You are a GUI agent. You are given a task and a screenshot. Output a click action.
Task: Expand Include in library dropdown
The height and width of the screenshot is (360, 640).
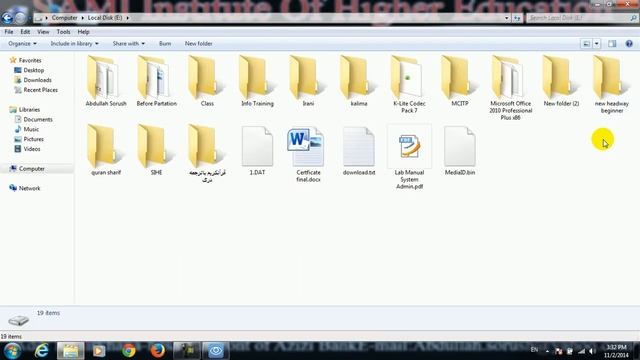(74, 43)
